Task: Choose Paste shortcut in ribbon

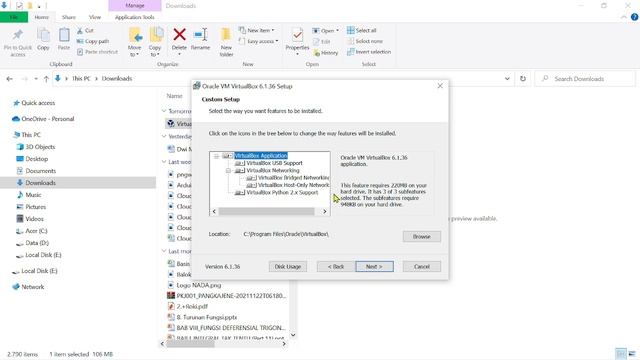Action: (97, 52)
